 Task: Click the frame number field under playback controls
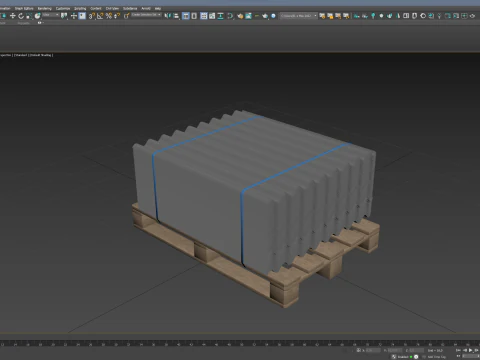coord(471,356)
